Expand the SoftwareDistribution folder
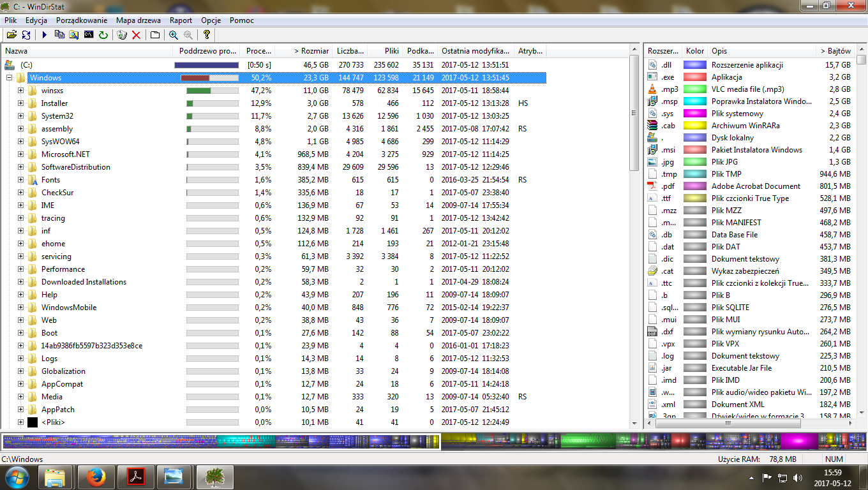The image size is (868, 490). click(20, 167)
